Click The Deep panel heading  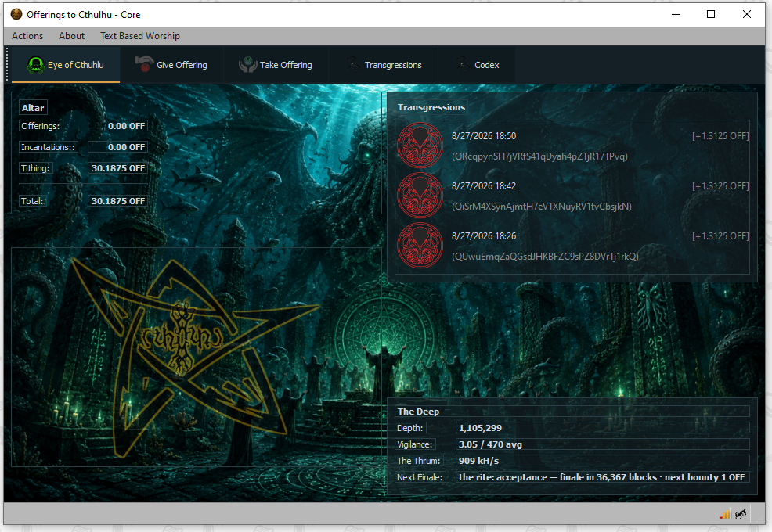tap(419, 412)
